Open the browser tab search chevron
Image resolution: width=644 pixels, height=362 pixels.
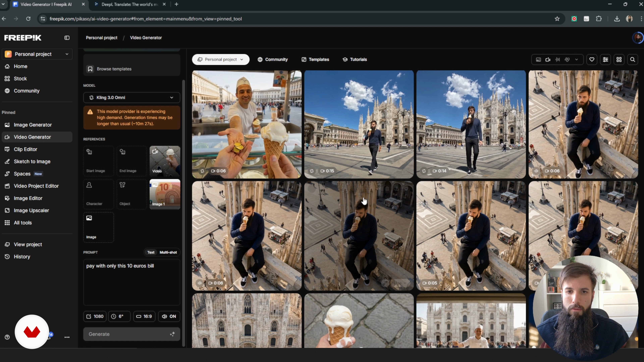3,4
